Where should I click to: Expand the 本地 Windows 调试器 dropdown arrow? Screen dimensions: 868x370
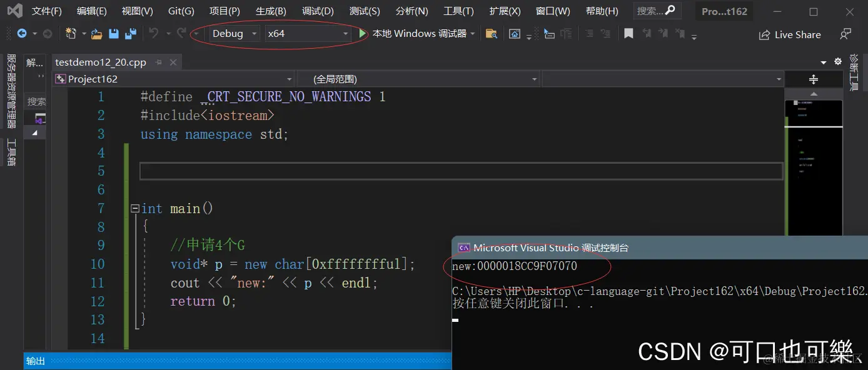[473, 34]
